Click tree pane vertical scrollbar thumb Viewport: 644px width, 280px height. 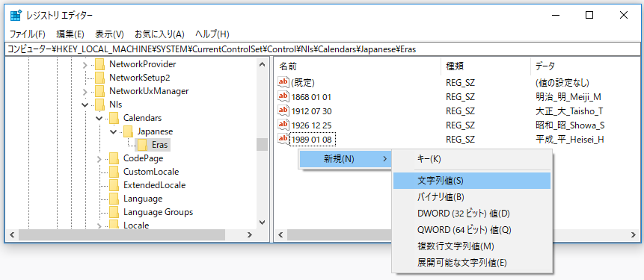point(262,144)
